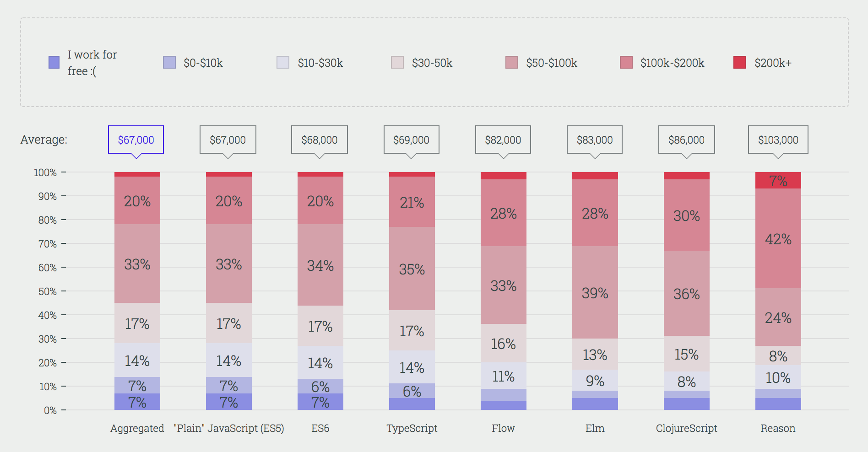
Task: Open the $83,000 Elm average box
Action: click(595, 140)
